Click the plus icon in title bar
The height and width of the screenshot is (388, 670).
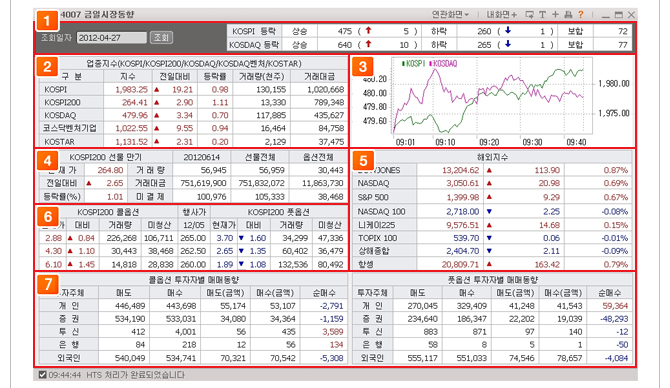click(555, 15)
